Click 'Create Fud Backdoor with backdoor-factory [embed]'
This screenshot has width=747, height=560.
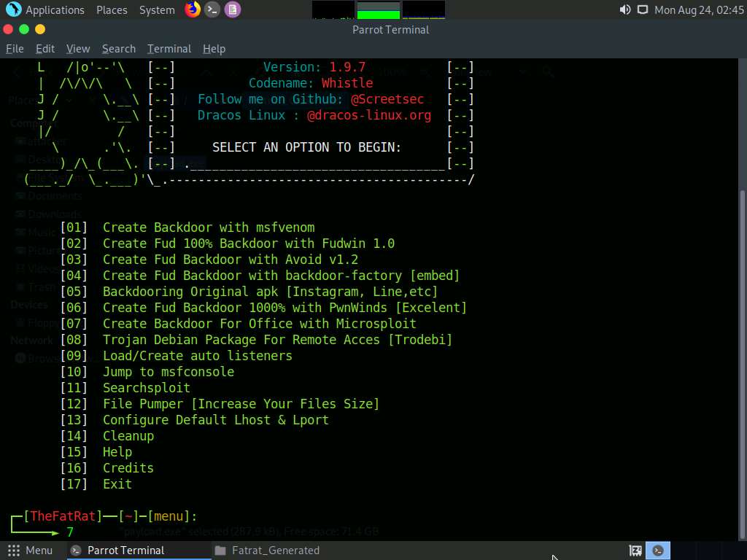pos(281,275)
